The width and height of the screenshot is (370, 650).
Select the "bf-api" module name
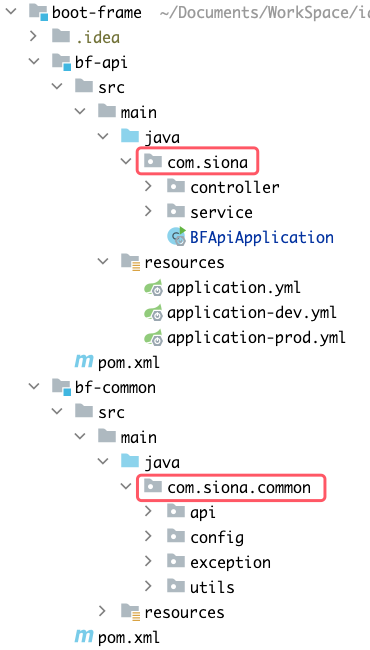coord(101,63)
